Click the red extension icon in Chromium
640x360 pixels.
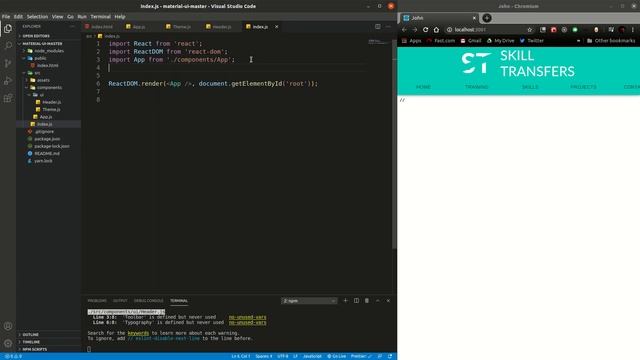pos(553,29)
